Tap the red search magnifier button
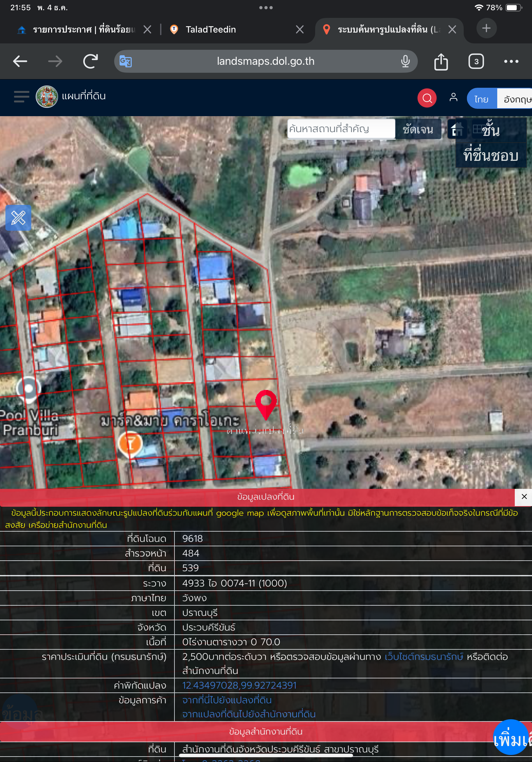532x762 pixels. (427, 98)
